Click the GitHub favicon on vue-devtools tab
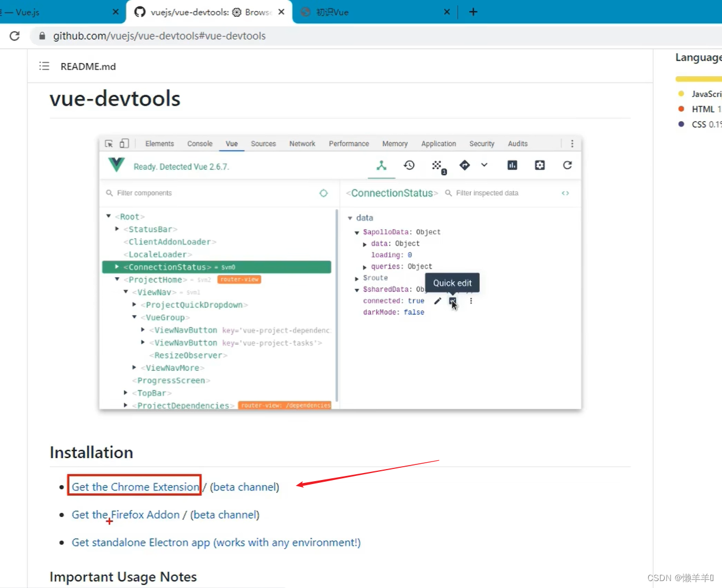This screenshot has height=588, width=722. coord(140,12)
